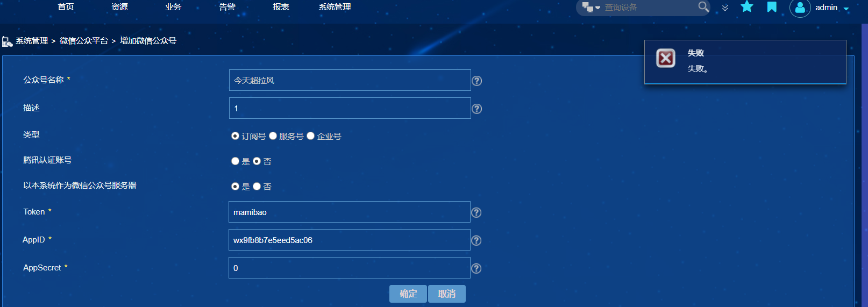Open the 告警 menu
The image size is (868, 307).
(227, 7)
